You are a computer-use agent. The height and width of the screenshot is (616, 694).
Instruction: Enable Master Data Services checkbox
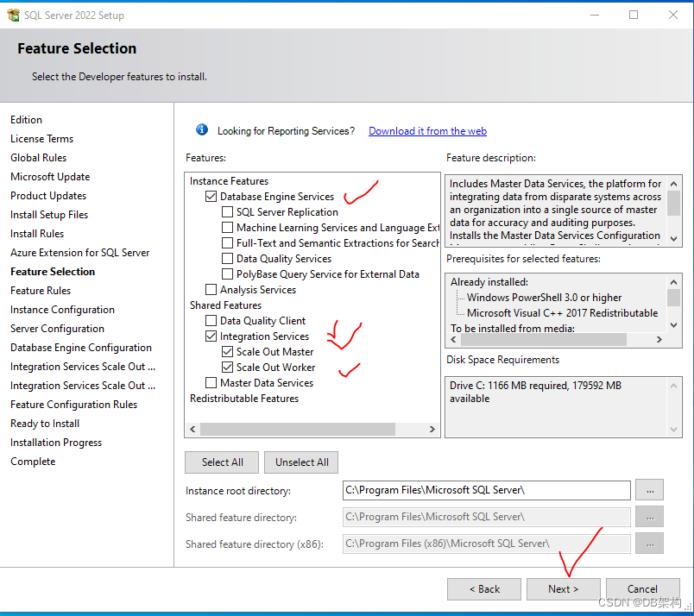211,383
